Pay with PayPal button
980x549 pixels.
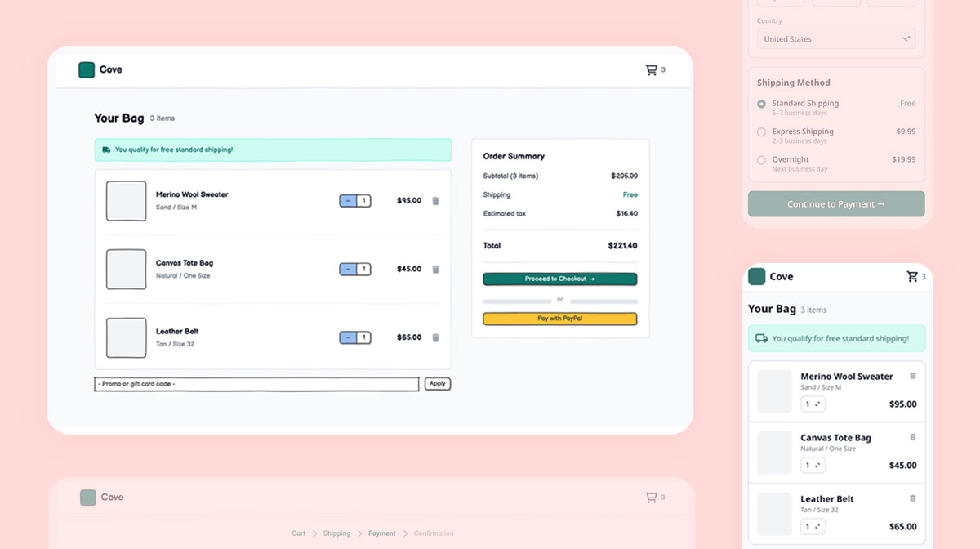point(560,319)
